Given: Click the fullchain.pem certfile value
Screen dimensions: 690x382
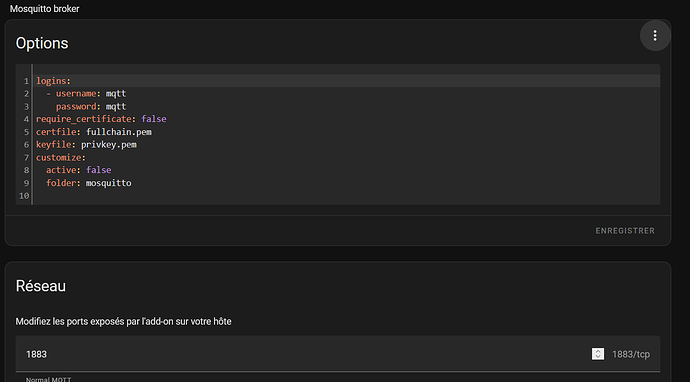Looking at the screenshot, I should (x=119, y=132).
